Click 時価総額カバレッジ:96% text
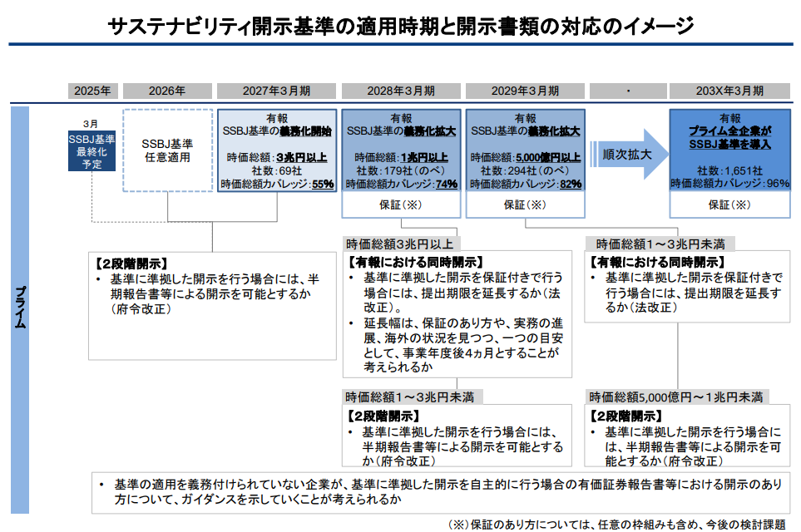 pos(729,183)
